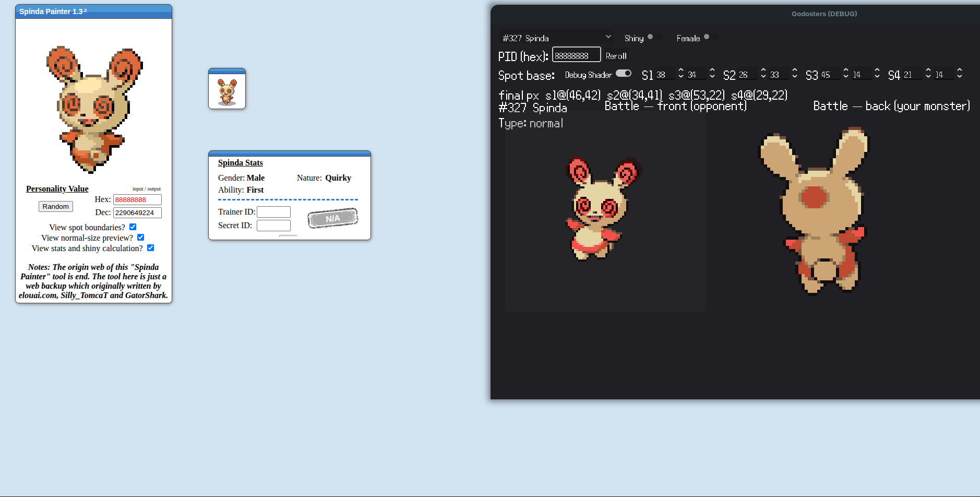Click the Personality Value heading
The width and height of the screenshot is (980, 497).
pos(57,188)
